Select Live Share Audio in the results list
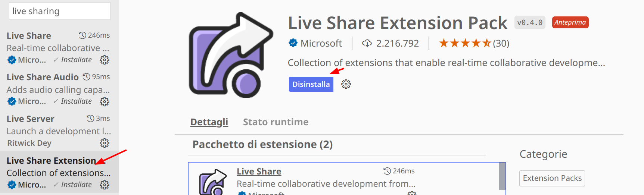Image resolution: width=644 pixels, height=195 pixels. (43, 77)
